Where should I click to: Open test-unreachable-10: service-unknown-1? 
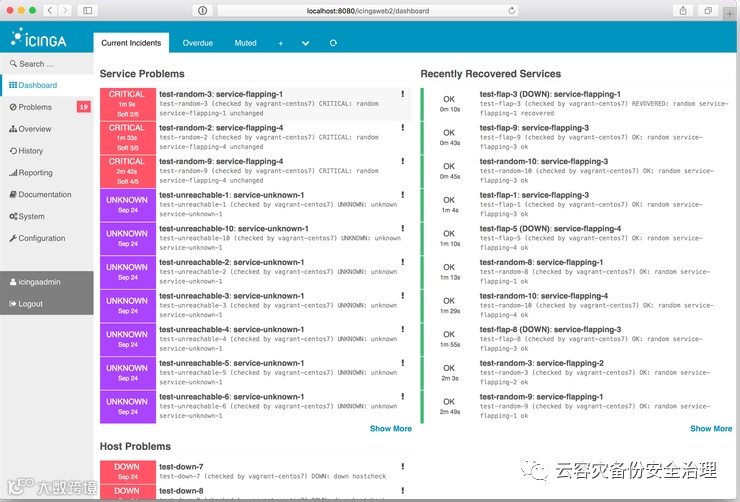(x=234, y=229)
